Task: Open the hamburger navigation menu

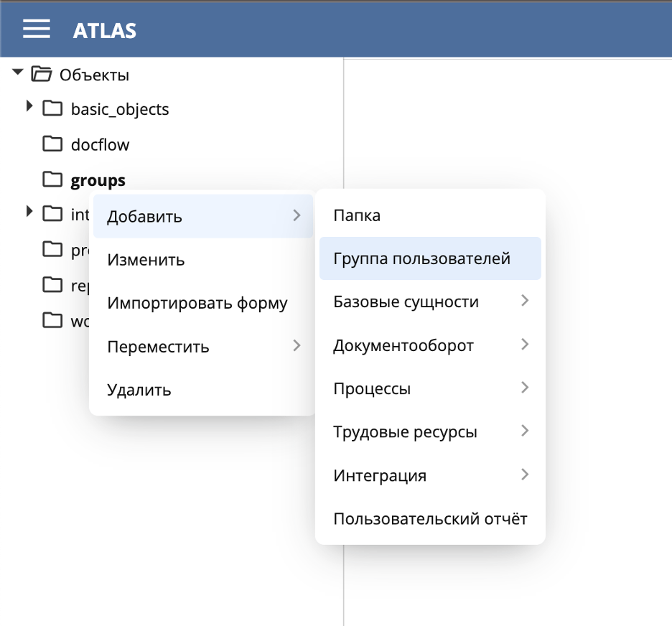Action: pos(34,29)
